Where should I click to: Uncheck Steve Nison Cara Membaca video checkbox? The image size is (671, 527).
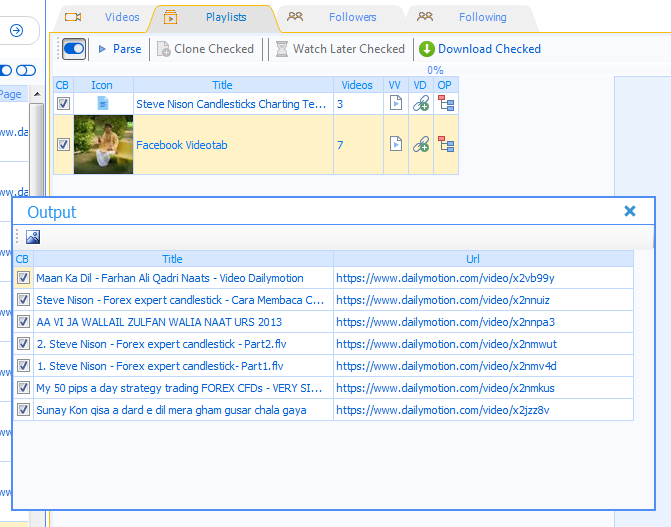23,300
